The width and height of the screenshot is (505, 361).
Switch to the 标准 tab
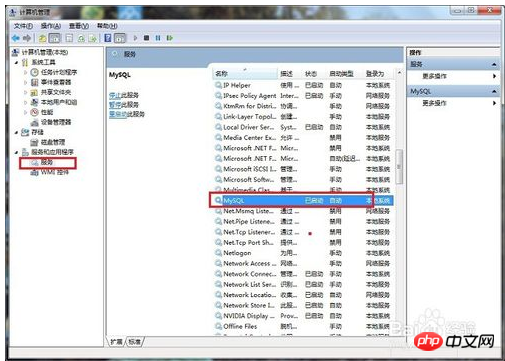pyautogui.click(x=135, y=342)
